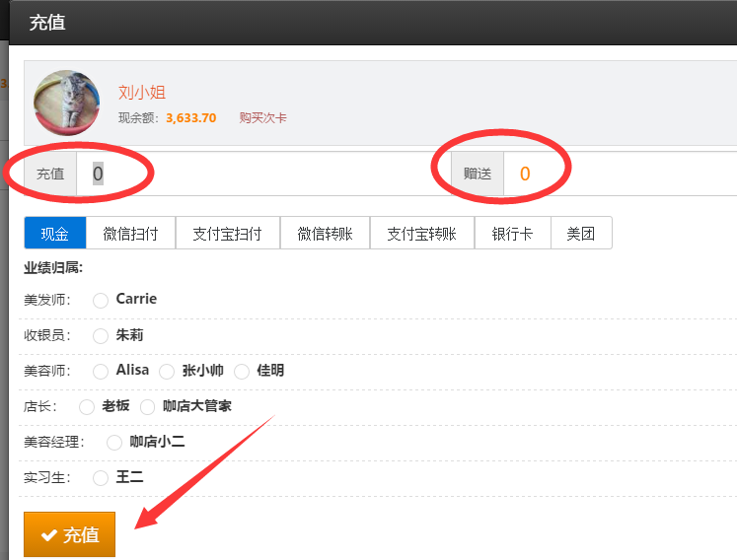Click the 充值 amount input field
737x560 pixels.
263,174
